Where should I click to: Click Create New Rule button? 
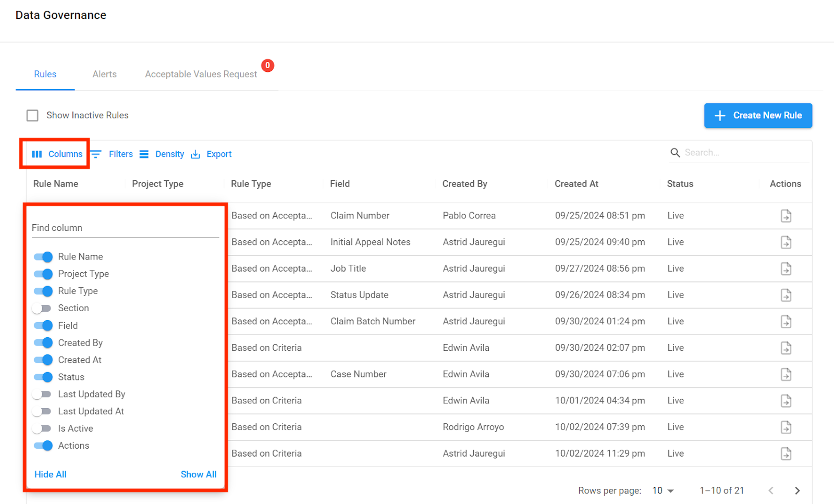point(758,116)
